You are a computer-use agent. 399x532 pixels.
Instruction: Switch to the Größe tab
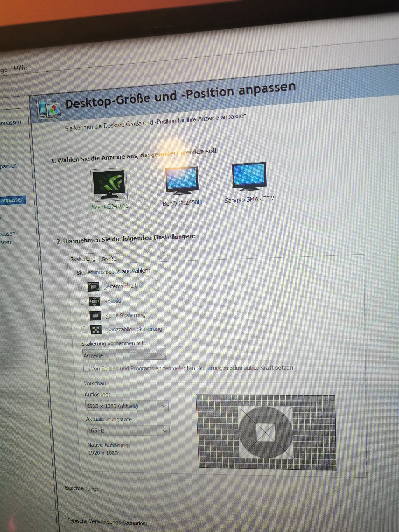[109, 259]
